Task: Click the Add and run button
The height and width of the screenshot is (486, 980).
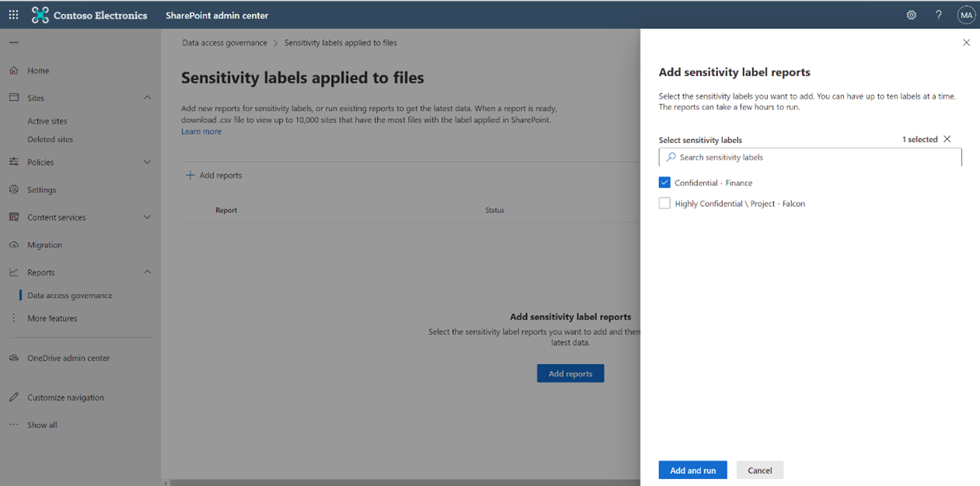Action: click(692, 470)
